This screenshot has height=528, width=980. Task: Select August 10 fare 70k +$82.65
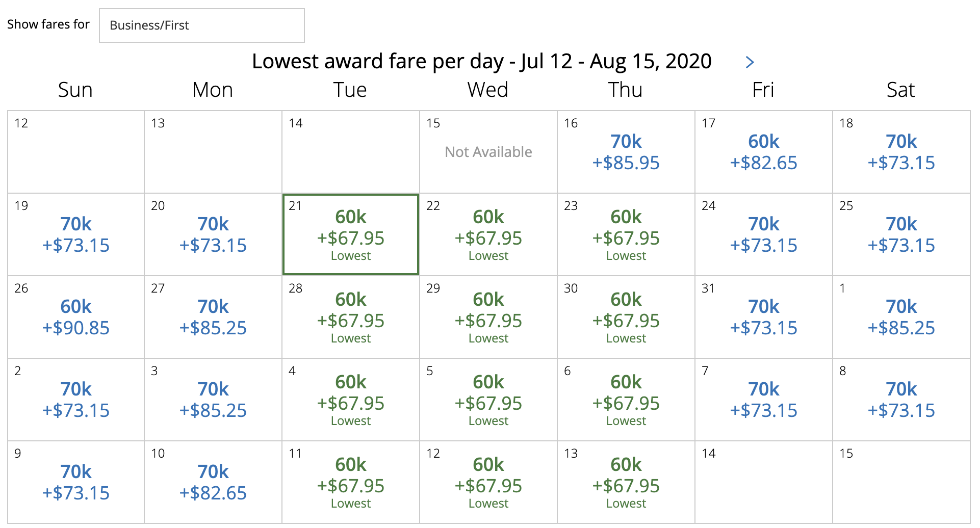tap(213, 482)
